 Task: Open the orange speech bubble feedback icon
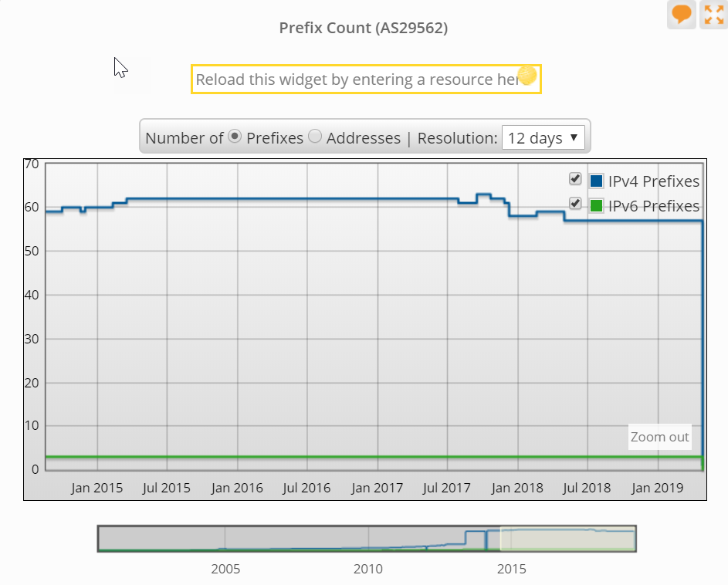tap(681, 14)
